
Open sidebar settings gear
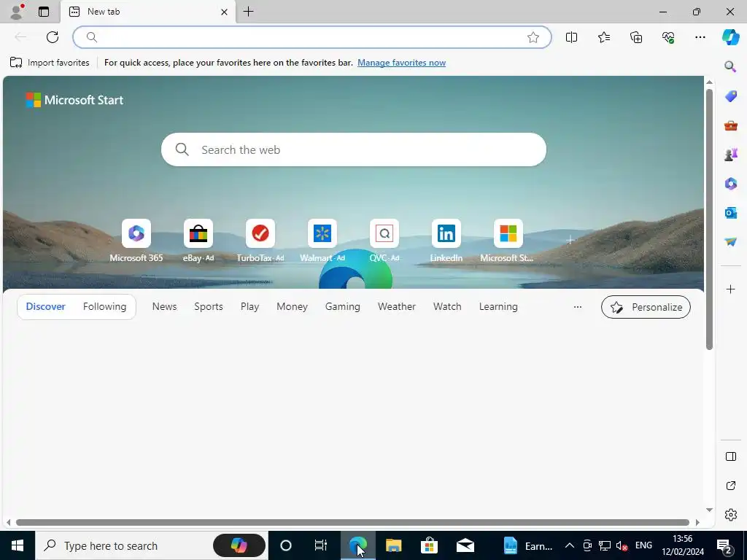coord(731,515)
